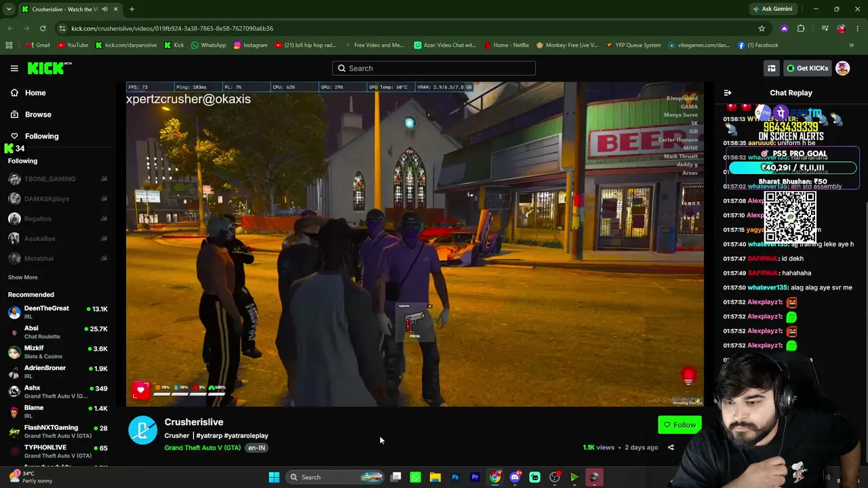Mute the Crusherislive tab audio
The image size is (868, 488).
click(x=104, y=9)
